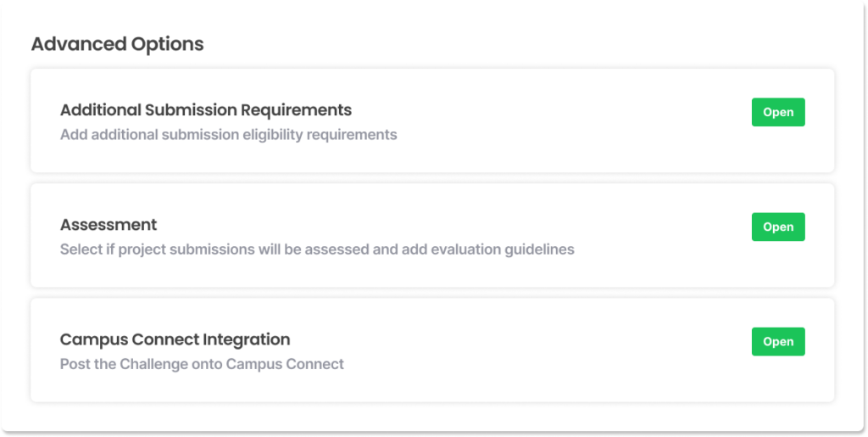Show options to post Challenge onto Campus Connect
The height and width of the screenshot is (437, 868).
pos(777,341)
